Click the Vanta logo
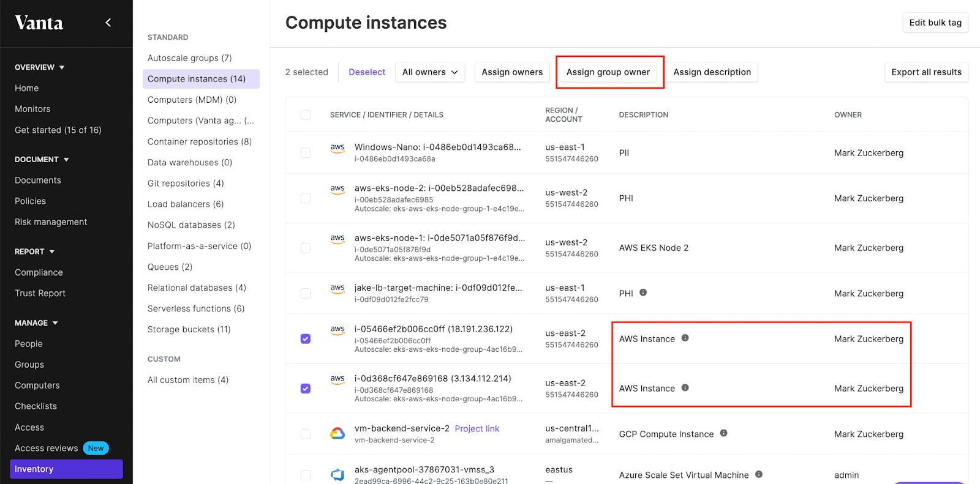Viewport: 980px width, 484px height. 39,23
